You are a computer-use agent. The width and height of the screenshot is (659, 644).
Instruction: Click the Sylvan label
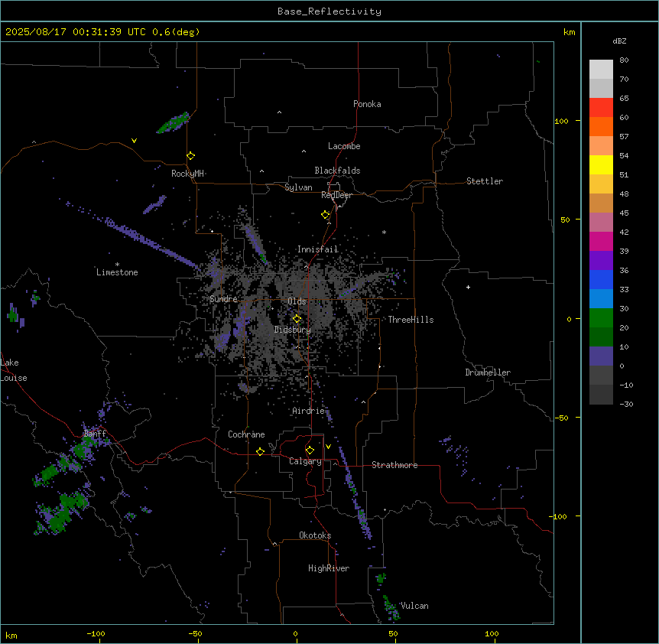[298, 187]
